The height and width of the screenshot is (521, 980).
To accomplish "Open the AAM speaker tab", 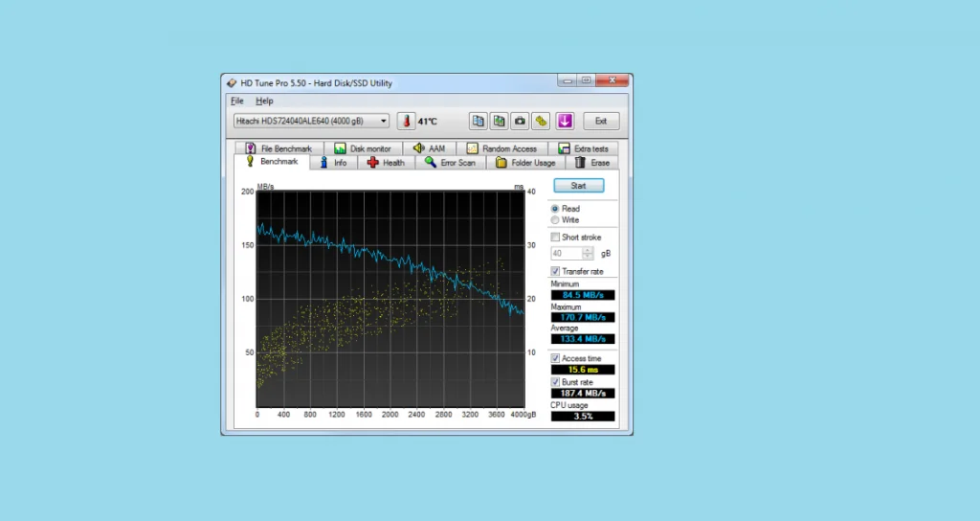I will click(429, 148).
